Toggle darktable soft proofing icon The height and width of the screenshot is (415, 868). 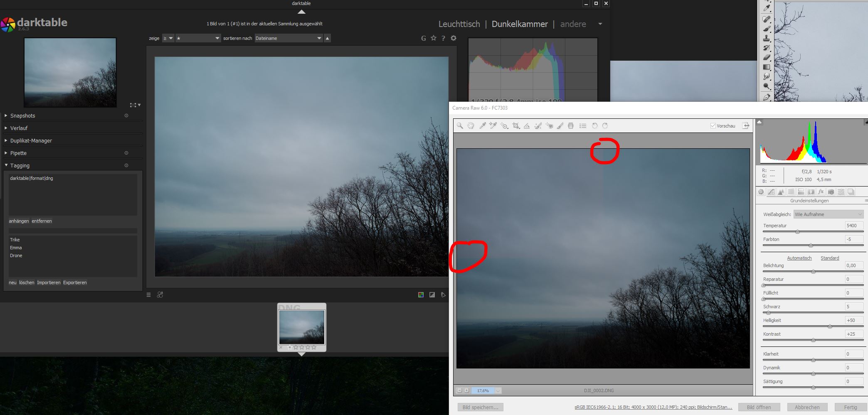pos(421,295)
